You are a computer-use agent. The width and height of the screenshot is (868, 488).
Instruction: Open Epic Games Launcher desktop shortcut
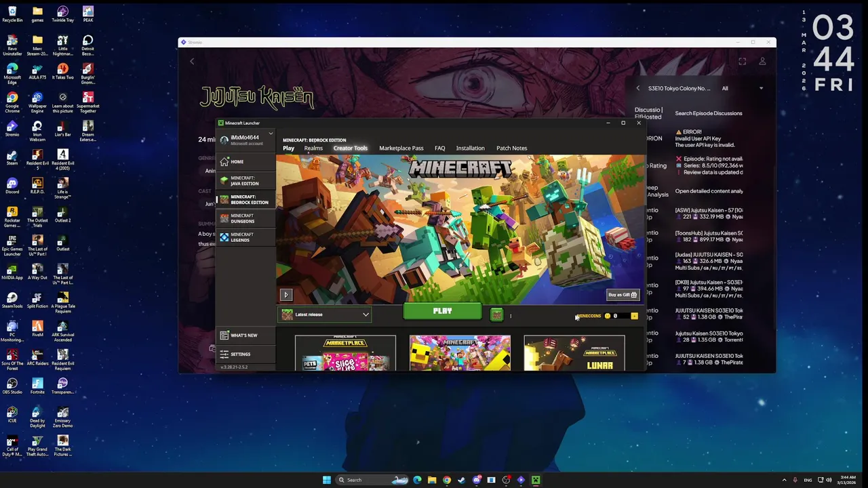tap(12, 243)
